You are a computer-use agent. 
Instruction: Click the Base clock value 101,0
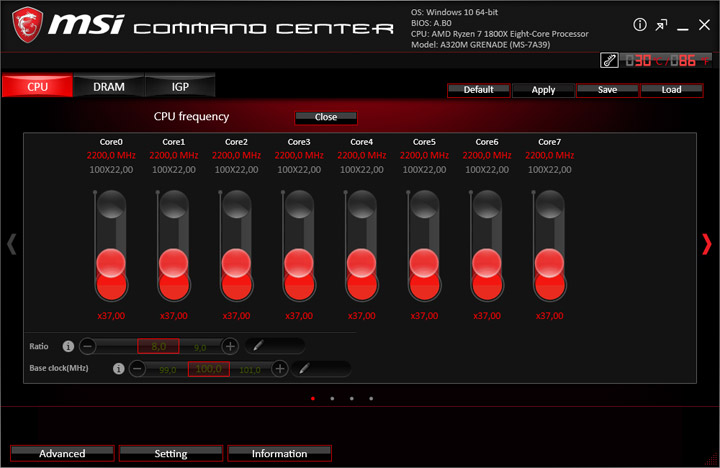point(250,370)
